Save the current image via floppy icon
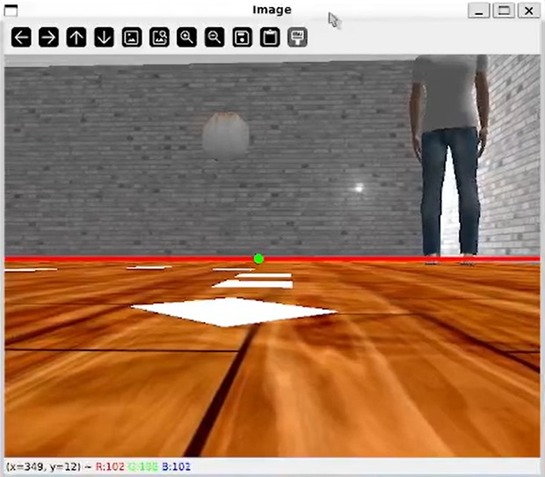 tap(242, 37)
